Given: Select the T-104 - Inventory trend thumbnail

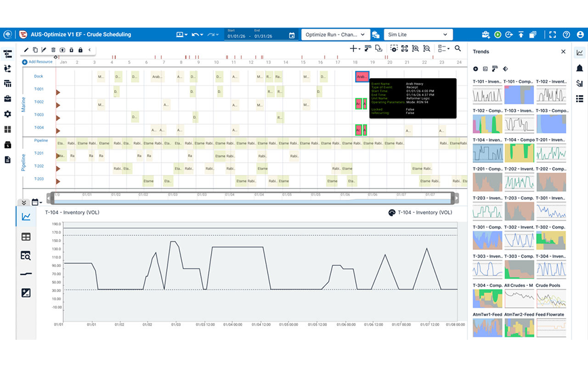Looking at the screenshot, I should click(x=487, y=153).
